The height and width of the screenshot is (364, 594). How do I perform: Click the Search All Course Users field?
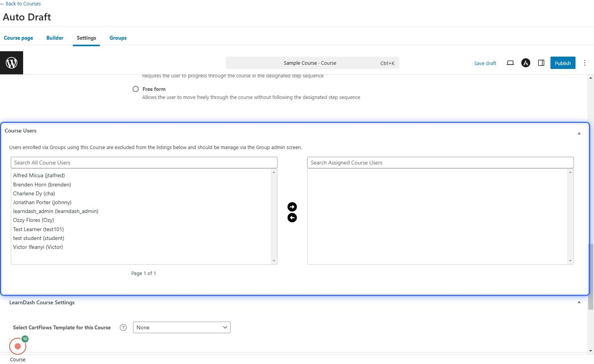tap(144, 163)
